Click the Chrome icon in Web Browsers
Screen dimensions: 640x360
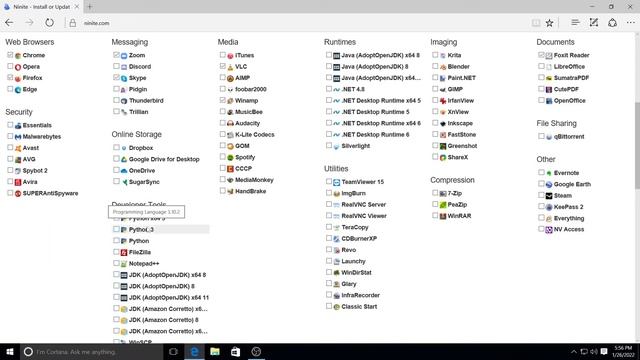point(18,56)
